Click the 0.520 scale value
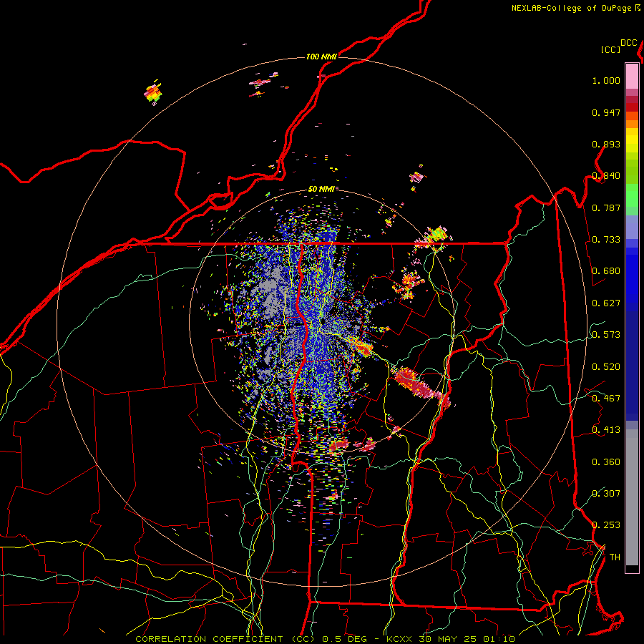644x644 pixels. click(606, 367)
